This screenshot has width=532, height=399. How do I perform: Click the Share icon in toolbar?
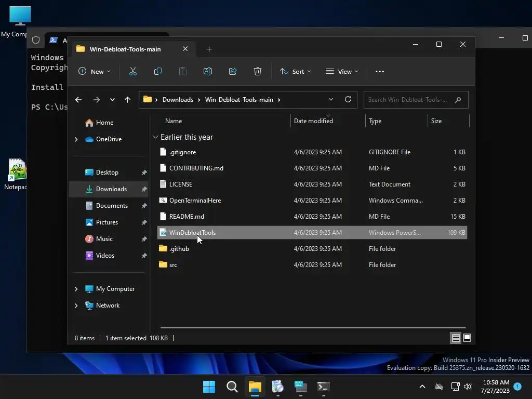[x=233, y=71]
